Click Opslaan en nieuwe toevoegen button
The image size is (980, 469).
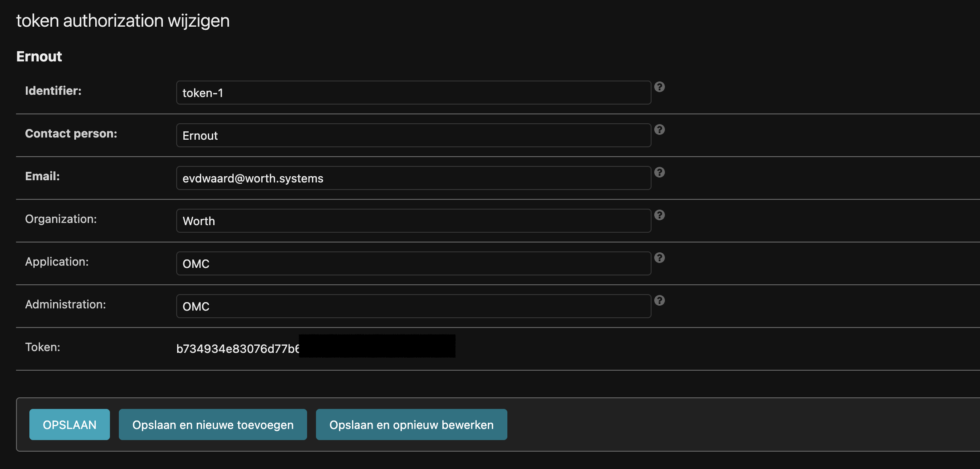(213, 425)
